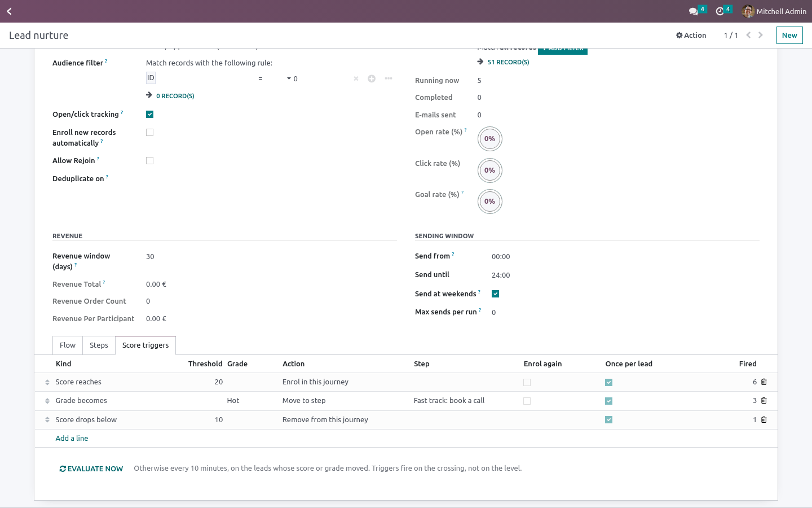This screenshot has width=812, height=508.
Task: Switch to the Flow tab
Action: pyautogui.click(x=68, y=345)
